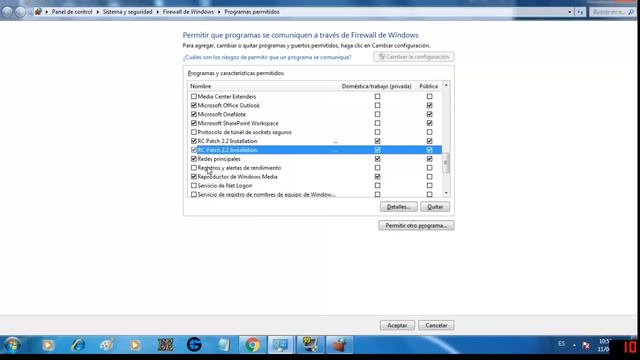Expand arrow after Sistema y seguridad breadcrumb

pos(158,12)
